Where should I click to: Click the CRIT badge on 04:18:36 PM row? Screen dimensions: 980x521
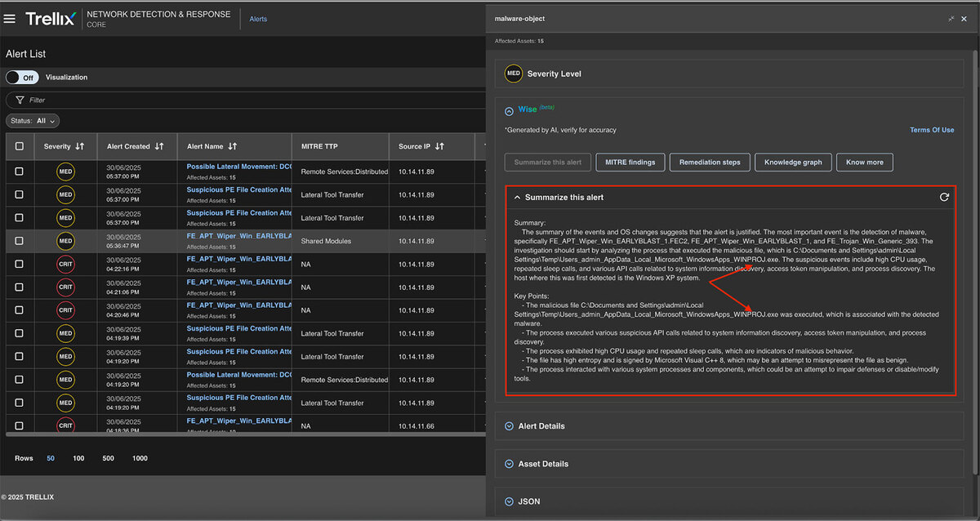[65, 425]
